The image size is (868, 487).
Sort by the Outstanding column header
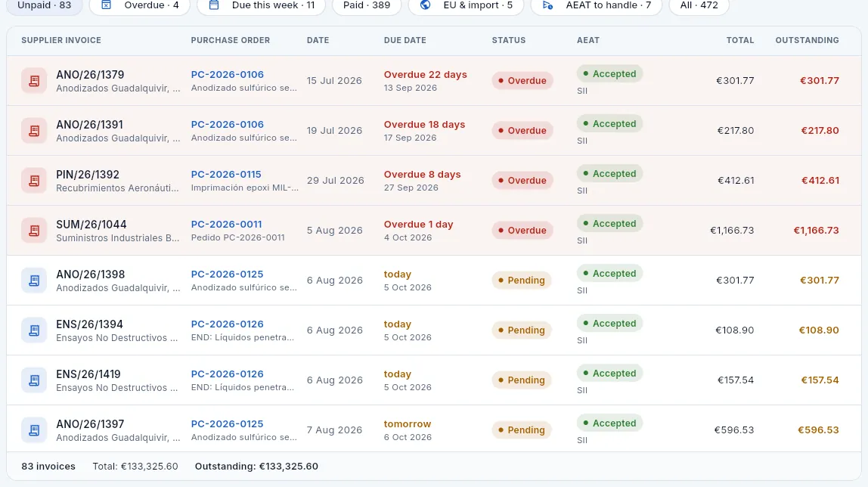(x=807, y=40)
